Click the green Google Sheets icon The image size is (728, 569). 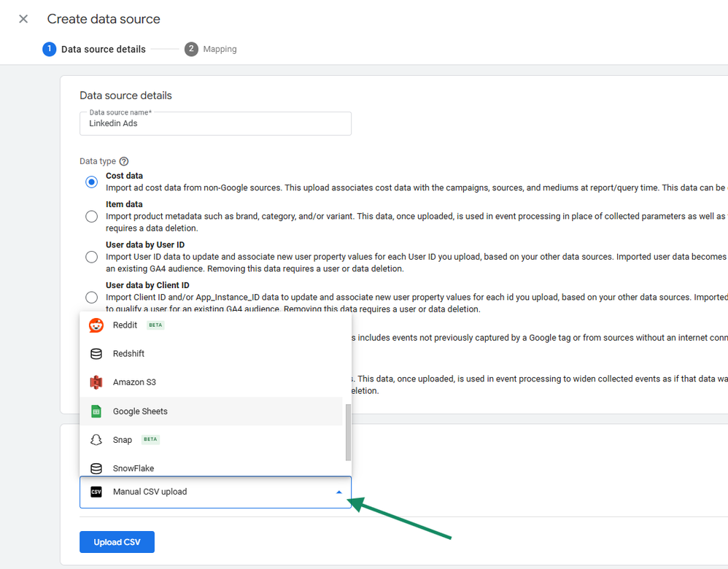point(96,411)
